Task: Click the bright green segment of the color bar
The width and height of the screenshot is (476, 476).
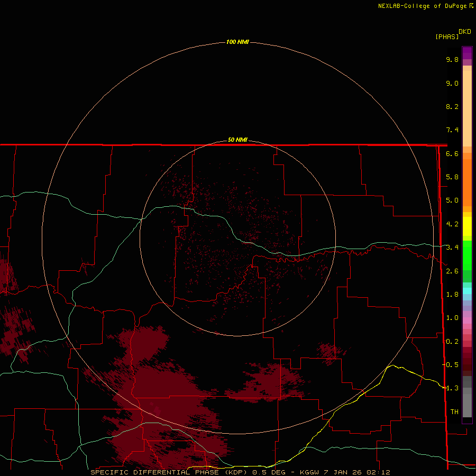Action: coord(467,255)
